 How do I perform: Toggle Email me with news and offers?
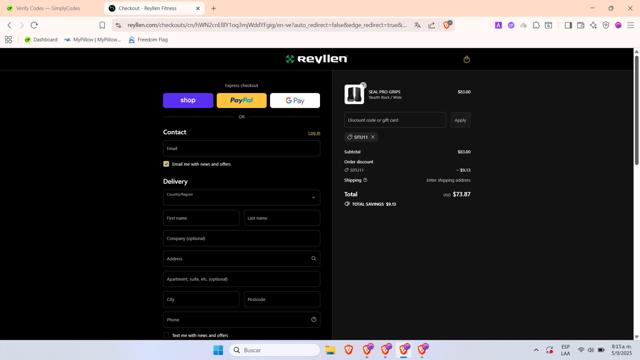pos(166,164)
